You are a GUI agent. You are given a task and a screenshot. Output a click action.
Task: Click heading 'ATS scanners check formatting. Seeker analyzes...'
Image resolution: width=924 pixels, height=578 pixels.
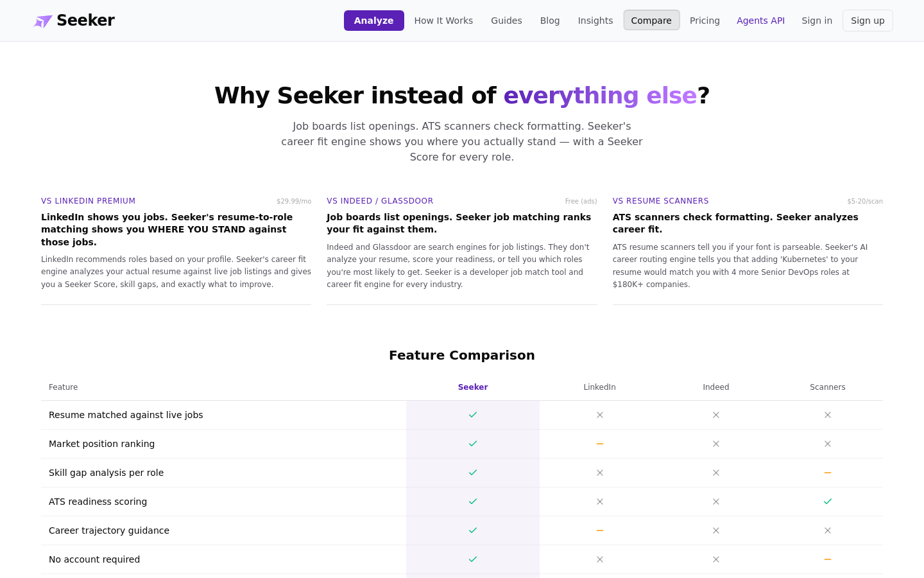tap(735, 223)
